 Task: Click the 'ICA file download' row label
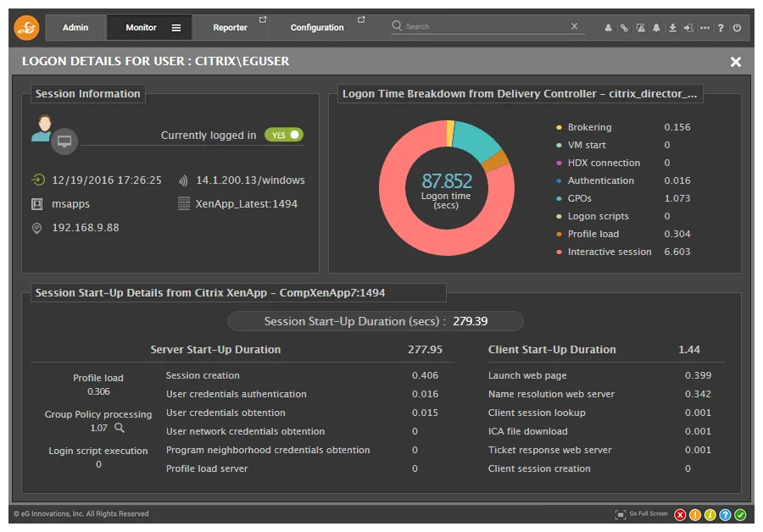point(527,431)
